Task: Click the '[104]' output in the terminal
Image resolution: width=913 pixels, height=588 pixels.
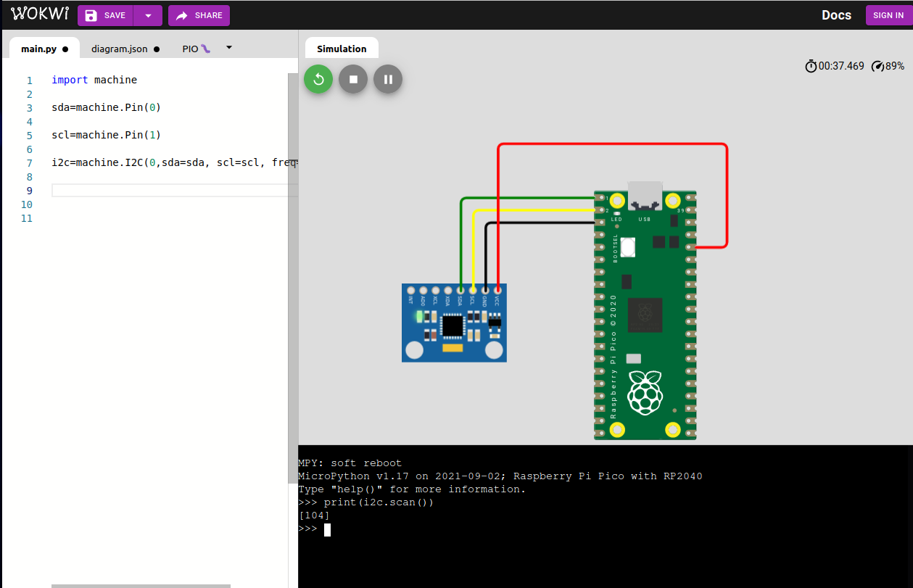Action: pos(314,515)
